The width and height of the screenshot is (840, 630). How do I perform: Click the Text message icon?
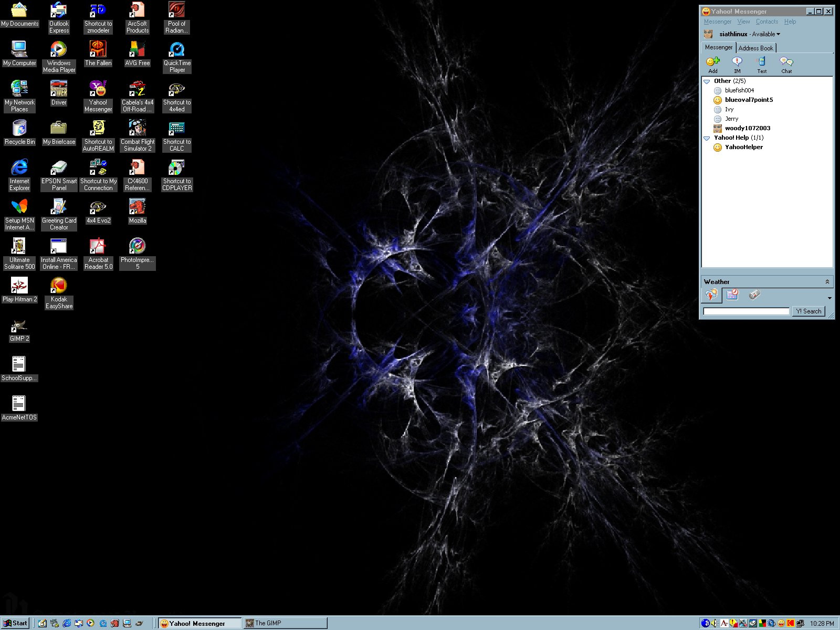[x=761, y=62]
